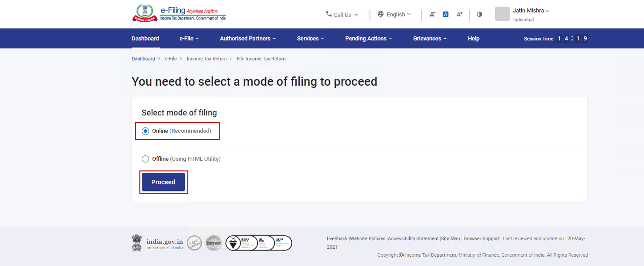Increase font size with the A+ icon
This screenshot has height=266, width=644.
pyautogui.click(x=459, y=14)
